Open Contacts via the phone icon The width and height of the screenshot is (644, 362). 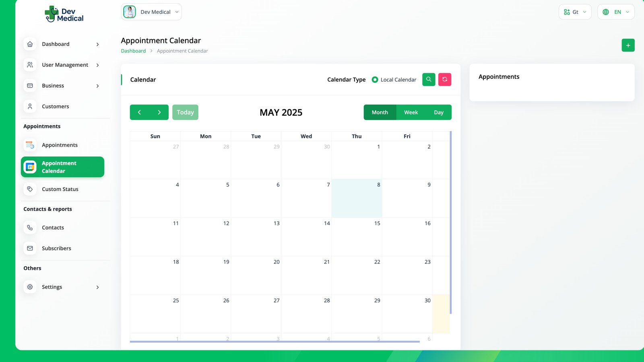(30, 228)
